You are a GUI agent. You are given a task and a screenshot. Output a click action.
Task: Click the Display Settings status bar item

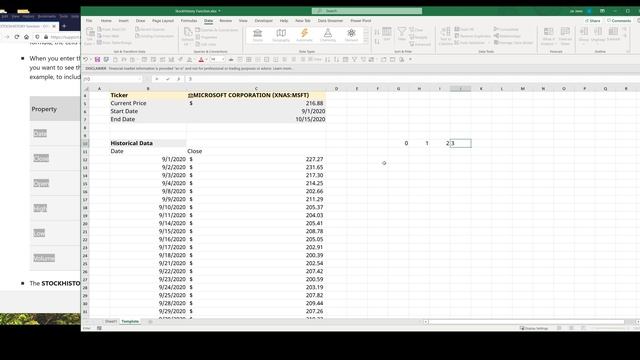tap(534, 328)
